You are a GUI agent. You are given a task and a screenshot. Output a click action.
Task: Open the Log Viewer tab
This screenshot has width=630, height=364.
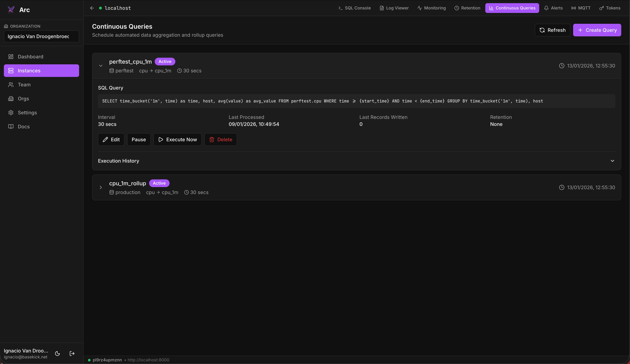coord(394,8)
